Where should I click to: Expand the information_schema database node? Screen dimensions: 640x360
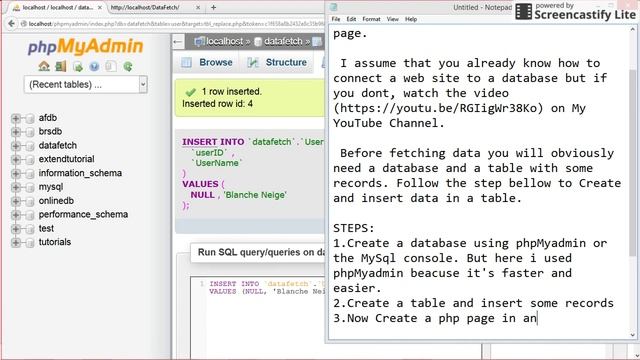[x=16, y=173]
